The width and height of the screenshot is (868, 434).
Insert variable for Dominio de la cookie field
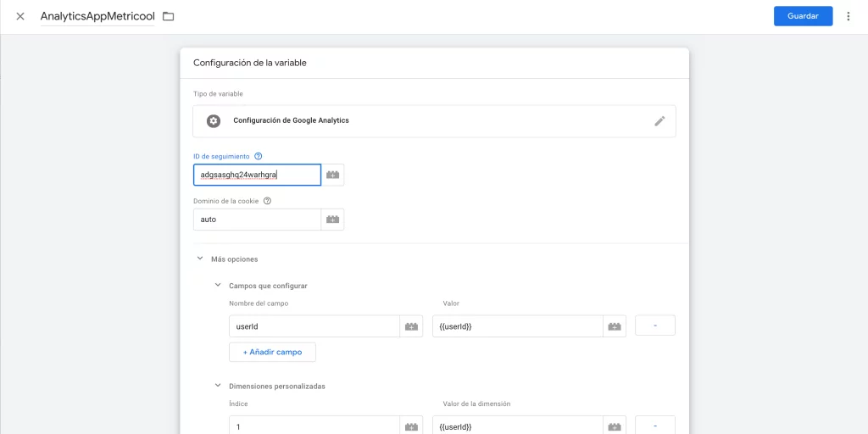pos(332,220)
